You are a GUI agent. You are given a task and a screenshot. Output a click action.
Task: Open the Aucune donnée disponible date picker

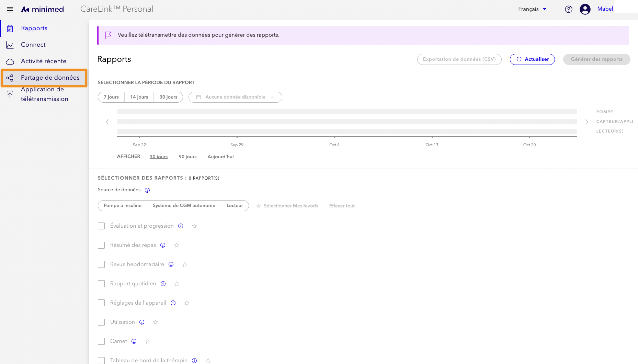point(235,97)
